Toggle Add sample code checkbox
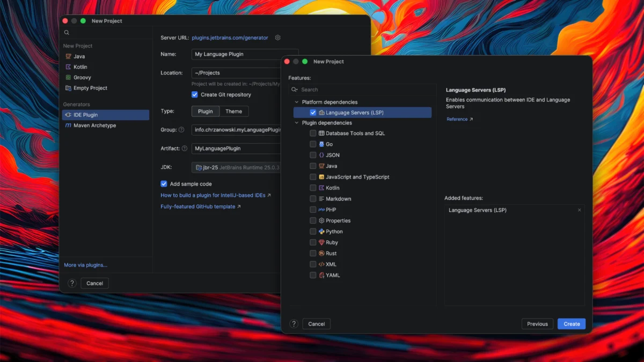 point(164,184)
